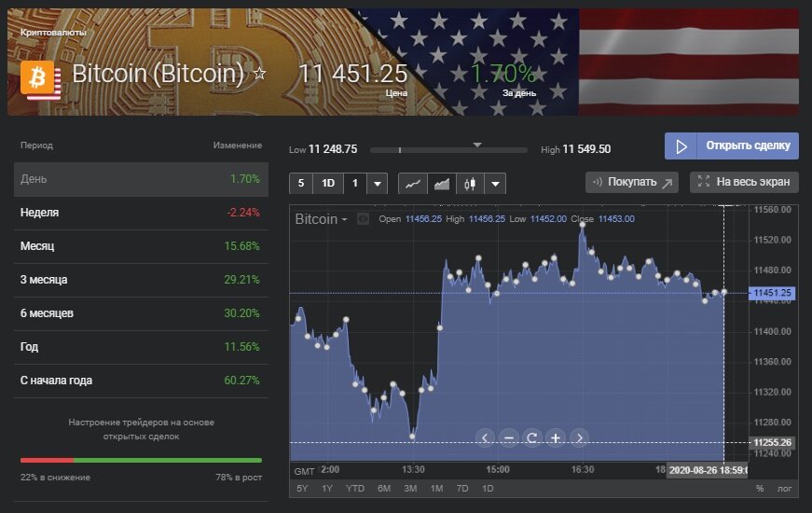Viewport: 812px width, 513px height.
Task: Add Bitcoin to favorites with the star
Action: tap(260, 73)
